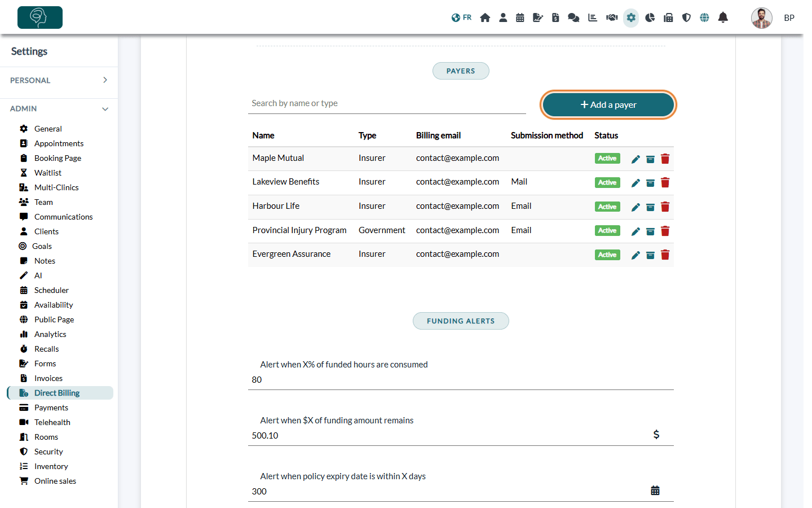This screenshot has width=812, height=508.
Task: Delete the Provincial Injury Program payer
Action: [665, 231]
